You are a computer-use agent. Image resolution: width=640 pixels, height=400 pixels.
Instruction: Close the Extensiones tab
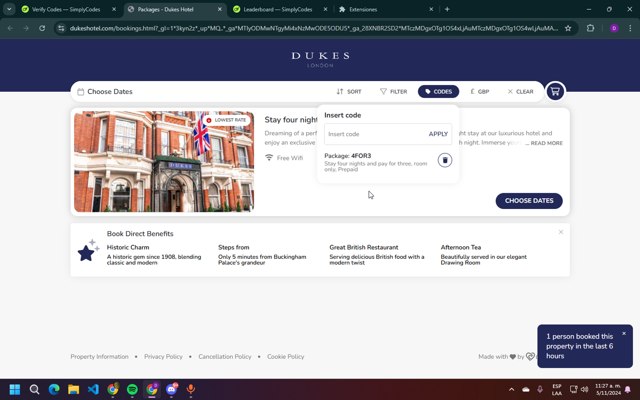coord(431,9)
